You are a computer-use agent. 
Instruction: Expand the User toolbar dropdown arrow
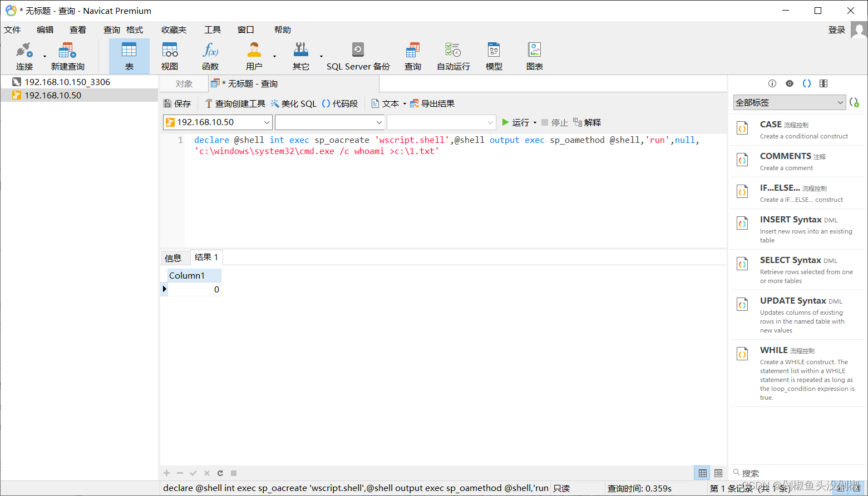coord(274,56)
